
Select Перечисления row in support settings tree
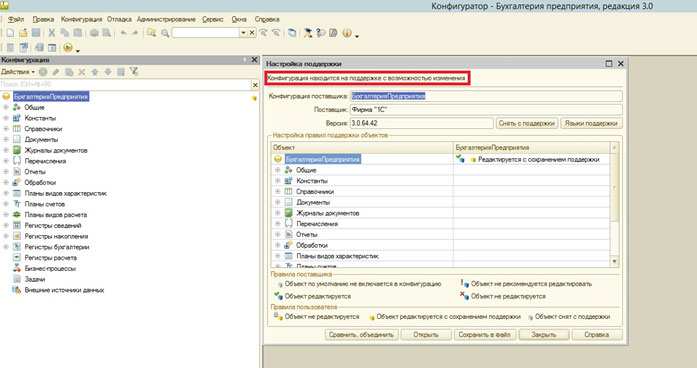click(317, 224)
